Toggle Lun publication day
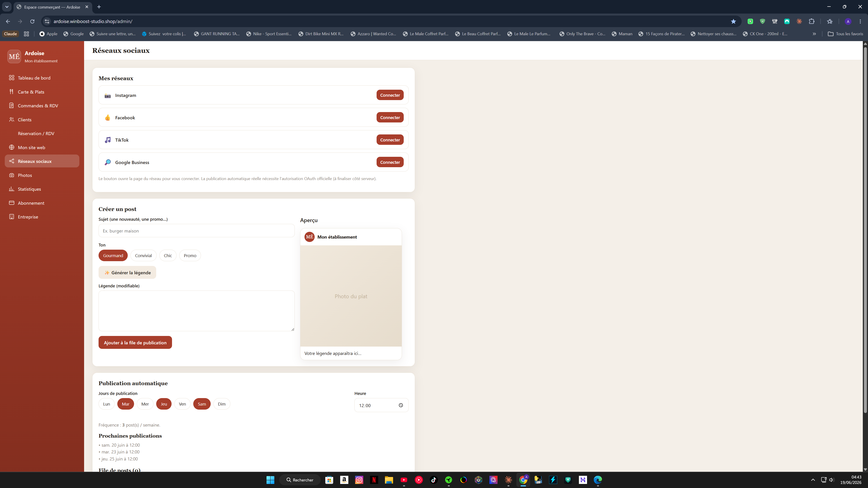Screen dimensions: 868x488 pyautogui.click(x=106, y=404)
